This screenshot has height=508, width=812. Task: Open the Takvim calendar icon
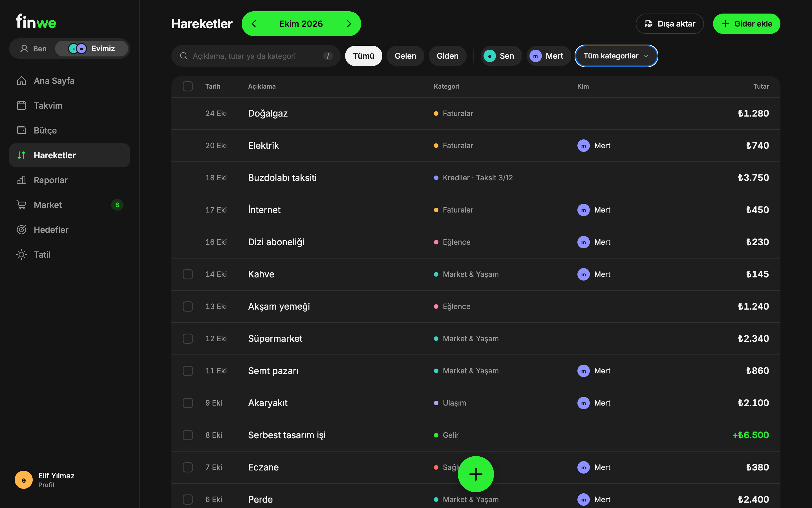tap(21, 106)
